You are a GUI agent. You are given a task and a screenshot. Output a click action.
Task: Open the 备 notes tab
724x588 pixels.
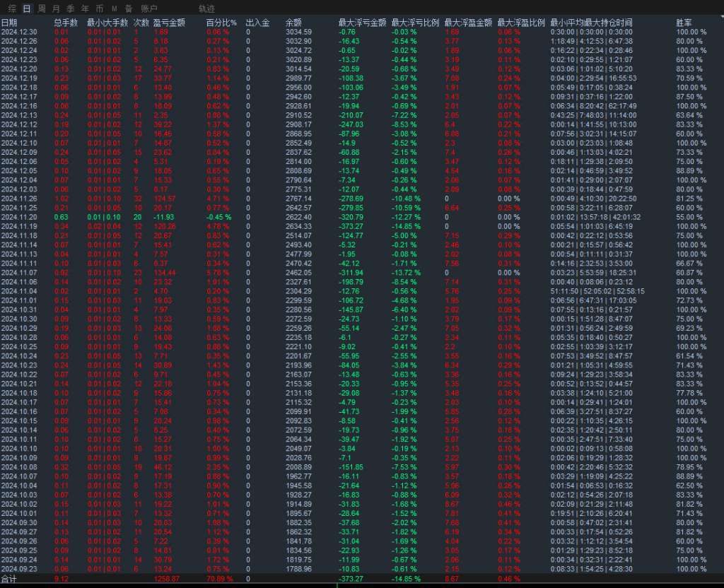(128, 9)
